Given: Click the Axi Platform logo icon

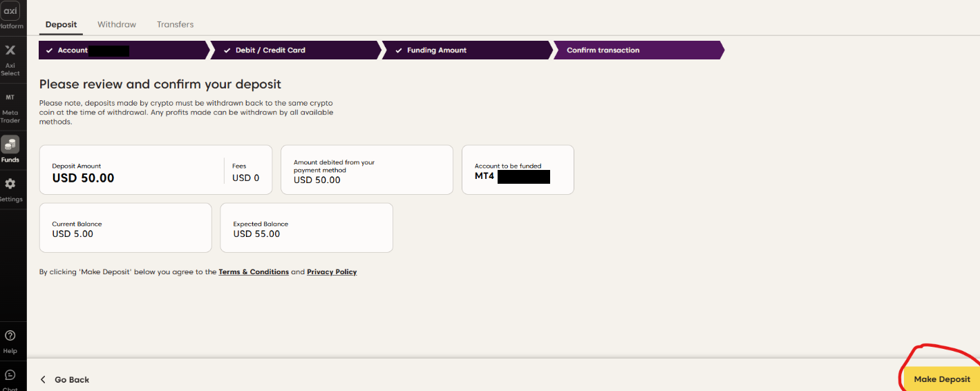Looking at the screenshot, I should tap(10, 11).
